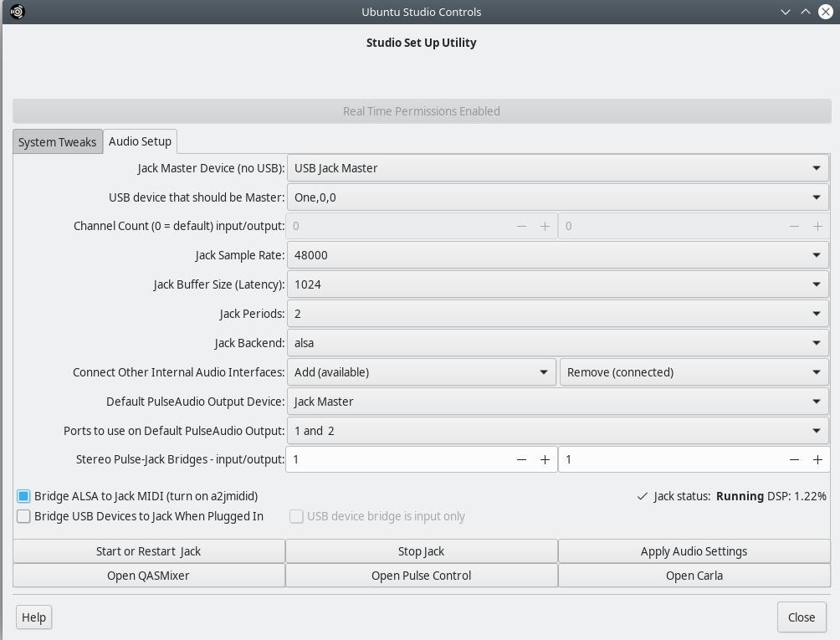Image resolution: width=840 pixels, height=640 pixels.
Task: Open Default PulseAudio Output Device dropdown
Action: click(x=558, y=401)
